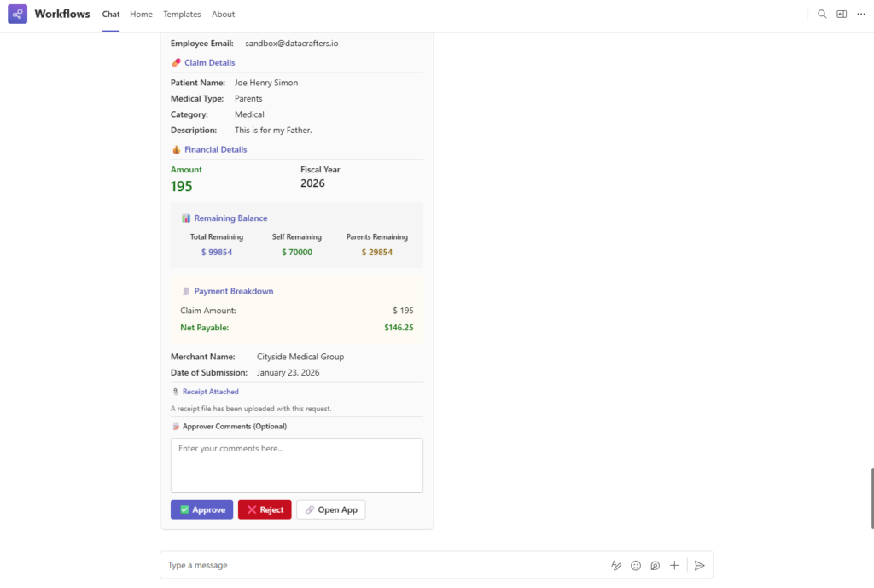Click the plus icon for more actions
The height and width of the screenshot is (588, 874).
click(x=674, y=565)
